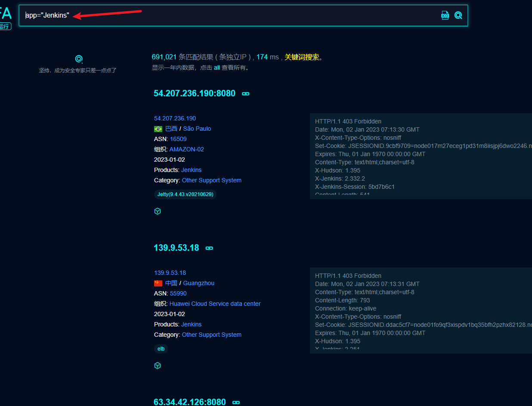
Task: Click Connection: keep-alive header line
Action: [x=346, y=308]
